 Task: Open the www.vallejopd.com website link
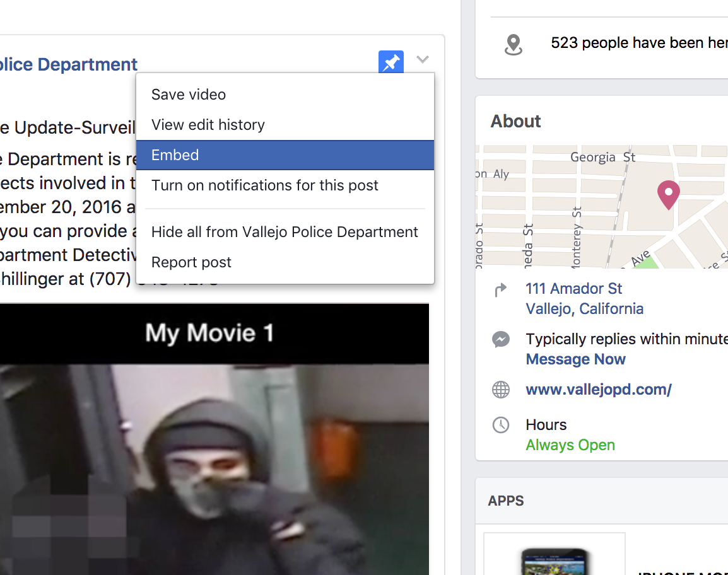(x=599, y=390)
